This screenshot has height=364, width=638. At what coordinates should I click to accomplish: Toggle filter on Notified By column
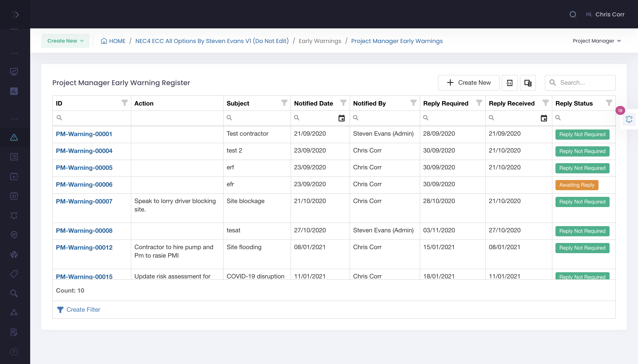click(413, 103)
